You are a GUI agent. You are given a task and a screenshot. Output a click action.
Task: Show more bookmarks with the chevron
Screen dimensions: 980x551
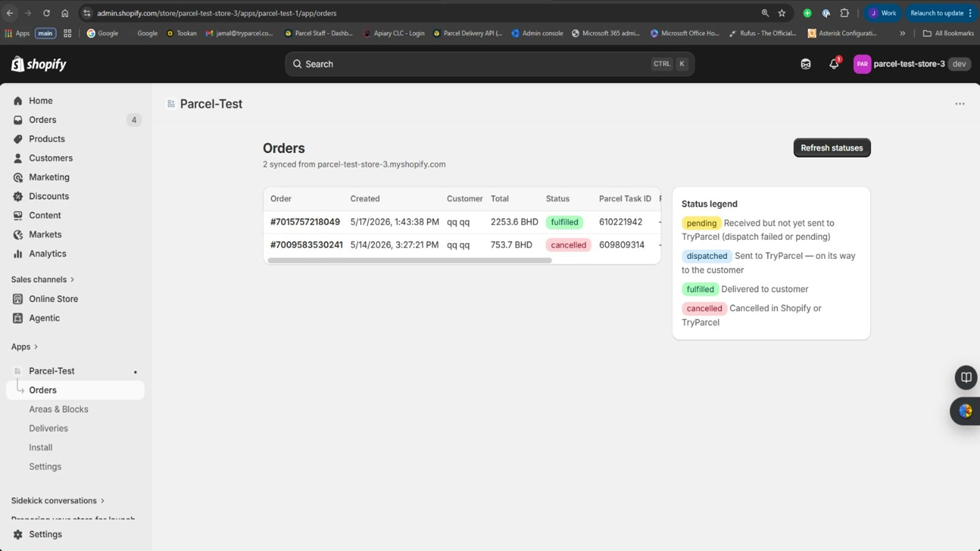coord(902,33)
